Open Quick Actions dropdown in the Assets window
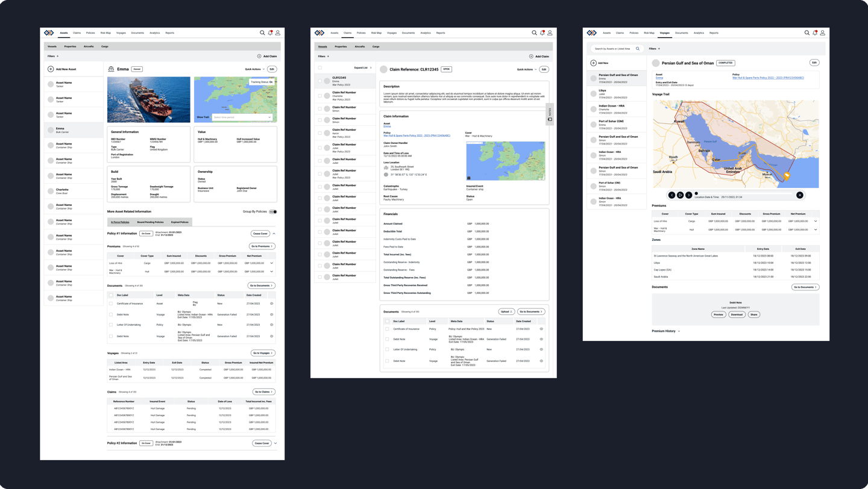868x489 pixels. coord(254,69)
